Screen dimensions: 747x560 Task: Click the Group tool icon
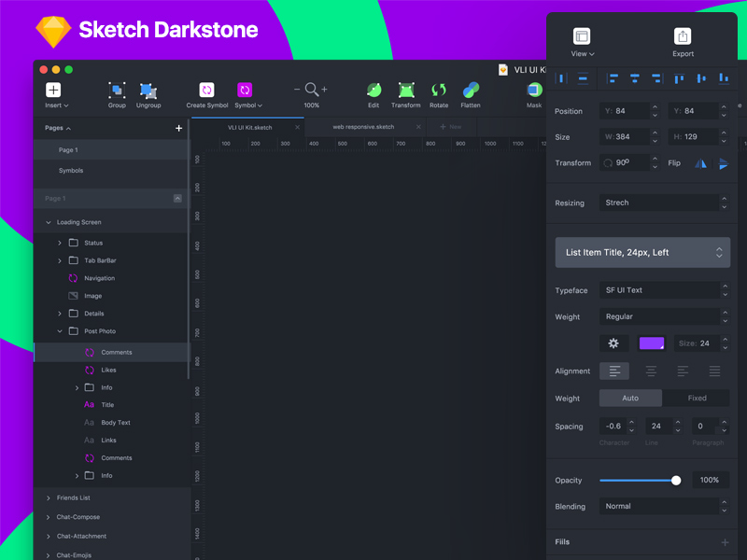pos(117,91)
